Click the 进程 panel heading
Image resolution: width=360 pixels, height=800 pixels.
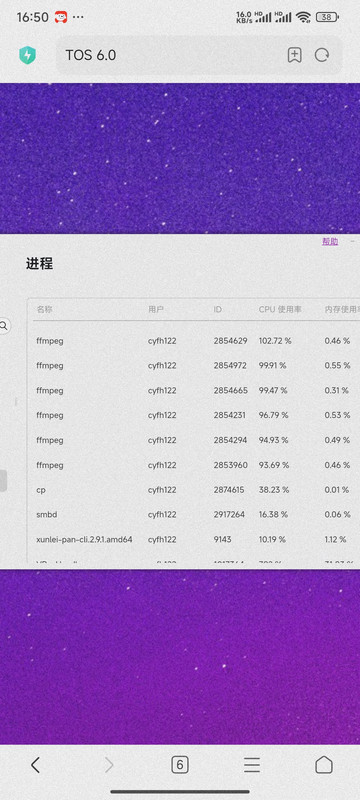tap(39, 264)
